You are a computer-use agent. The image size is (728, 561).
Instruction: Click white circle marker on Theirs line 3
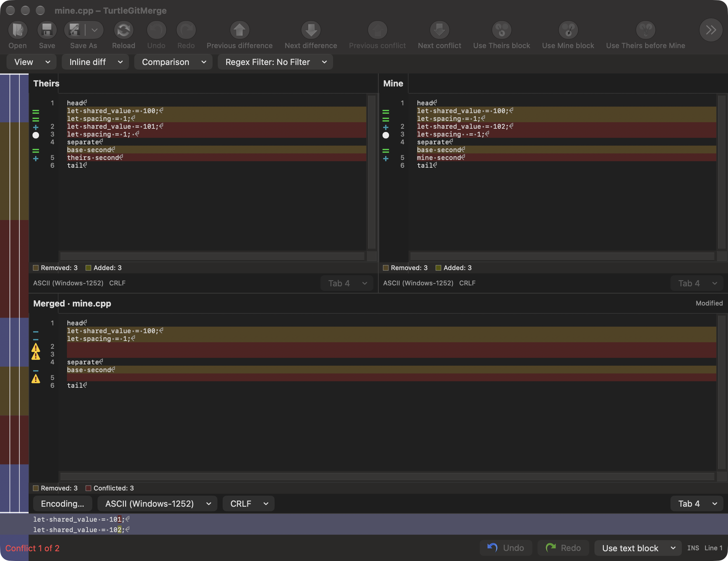(36, 135)
